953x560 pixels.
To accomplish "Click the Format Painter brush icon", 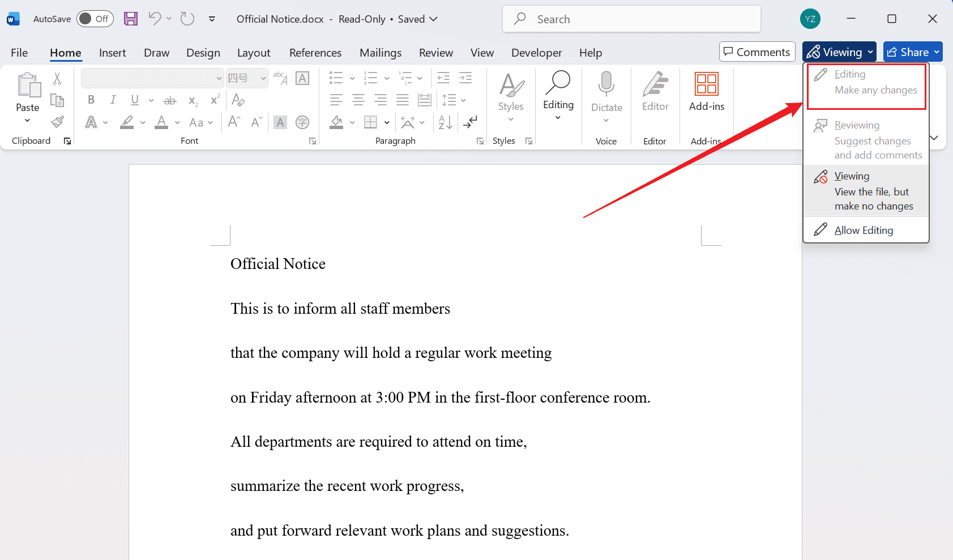I will tap(57, 122).
